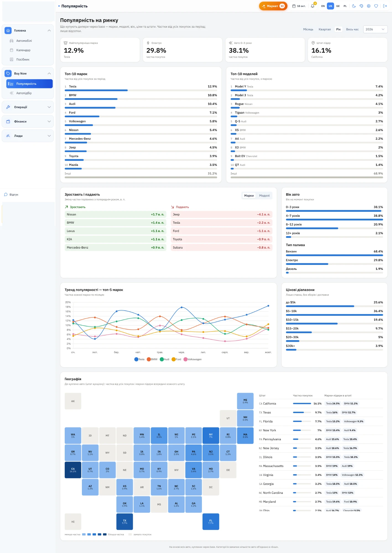Toggle the Volkswagen legend swatch in the trend chart

click(x=185, y=359)
